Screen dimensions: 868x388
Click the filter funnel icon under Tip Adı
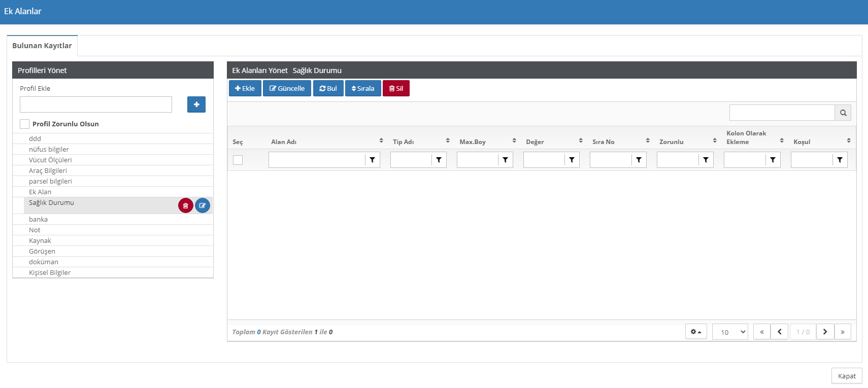(x=439, y=160)
